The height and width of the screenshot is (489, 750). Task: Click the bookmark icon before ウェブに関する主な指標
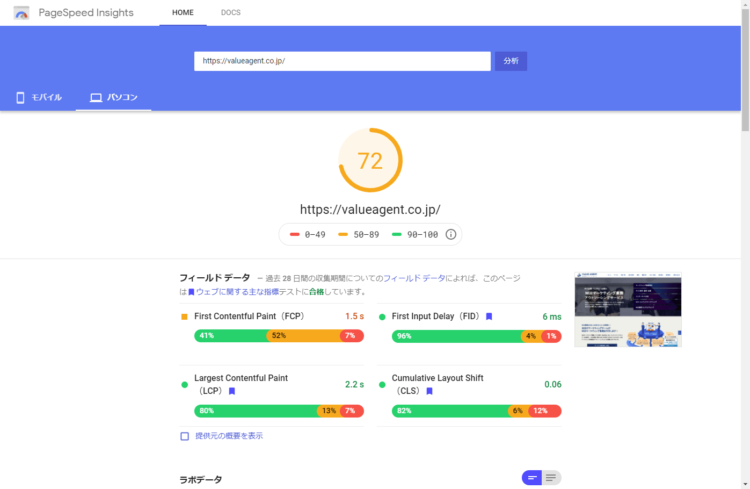[x=191, y=292]
